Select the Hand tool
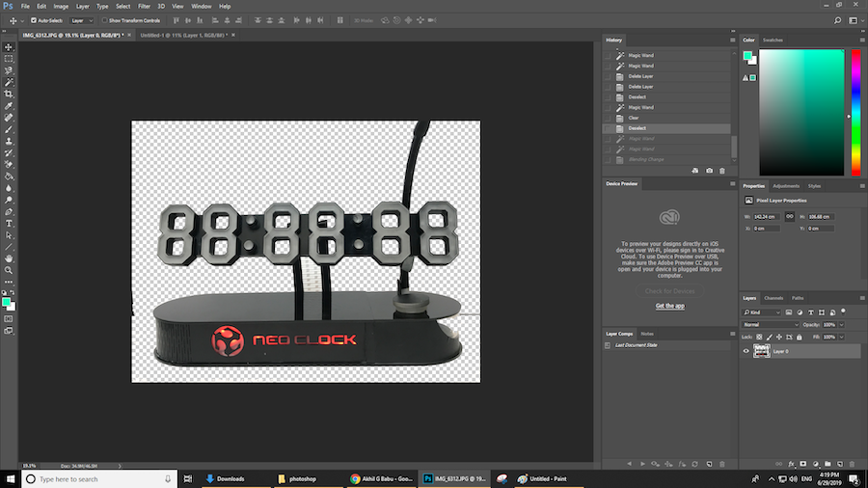This screenshot has width=868, height=488. click(9, 258)
